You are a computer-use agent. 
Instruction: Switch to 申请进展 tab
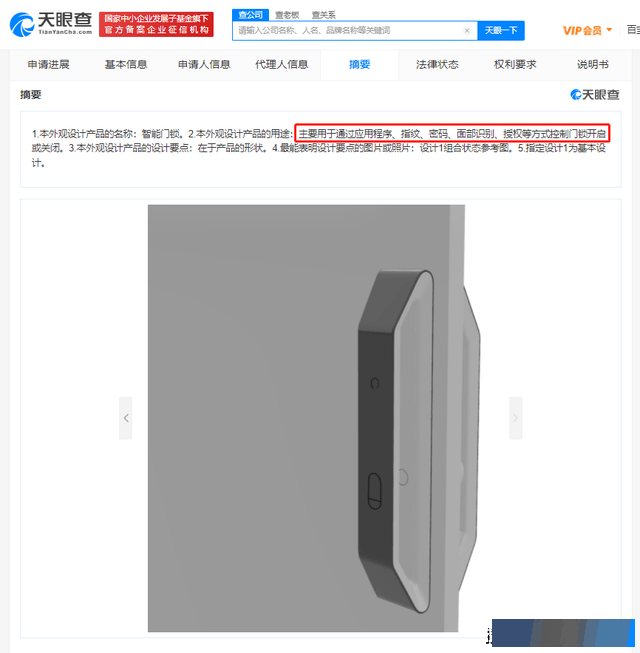48,65
